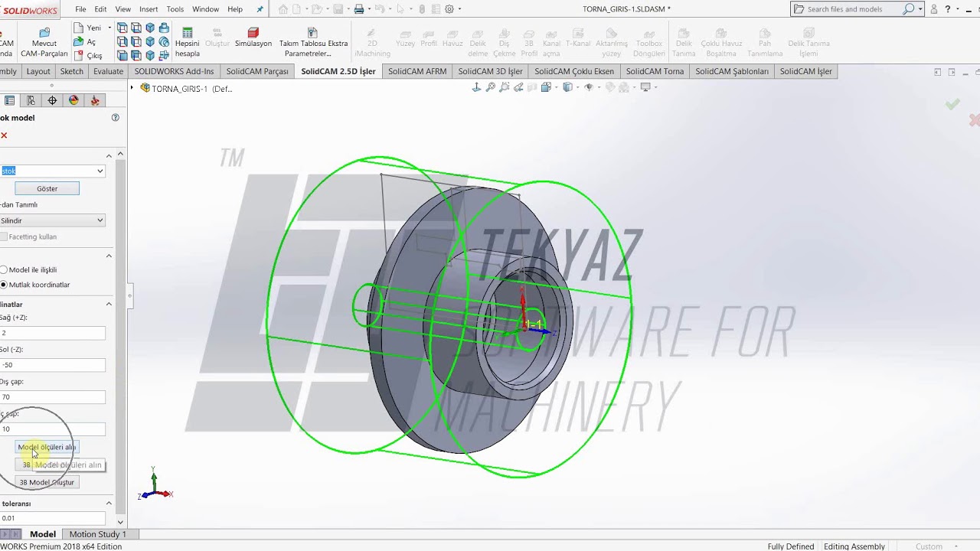The image size is (980, 551).
Task: Open the display style icon in view toolbar
Action: [568, 87]
